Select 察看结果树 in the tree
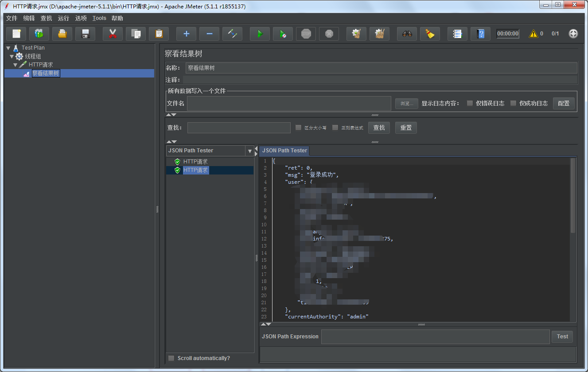Screen dimensions: 588x372 pos(46,74)
